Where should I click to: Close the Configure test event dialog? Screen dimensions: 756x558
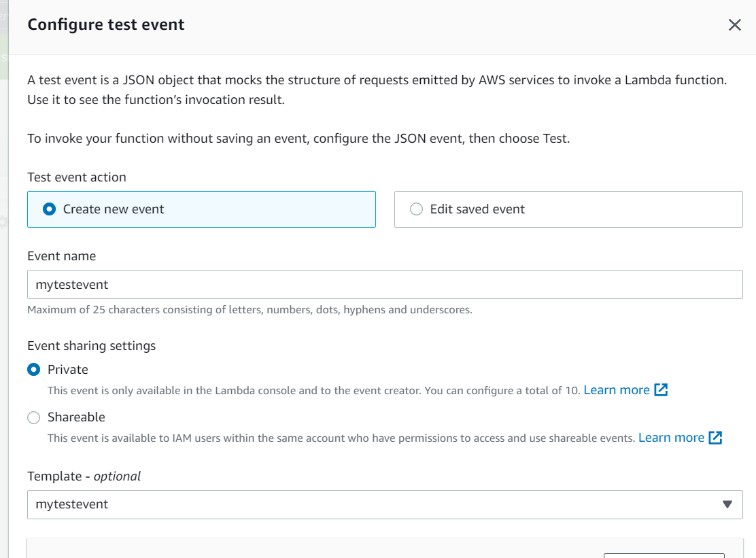[x=734, y=25]
